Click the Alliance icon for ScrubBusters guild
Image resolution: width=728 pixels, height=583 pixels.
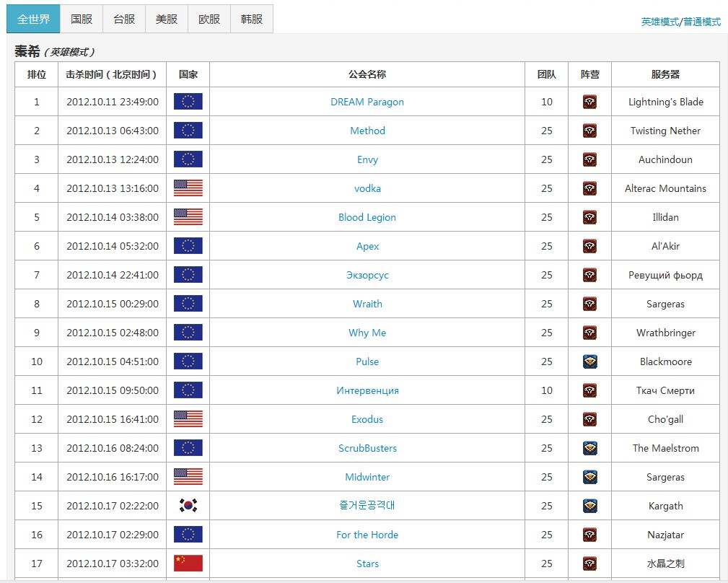[x=589, y=448]
